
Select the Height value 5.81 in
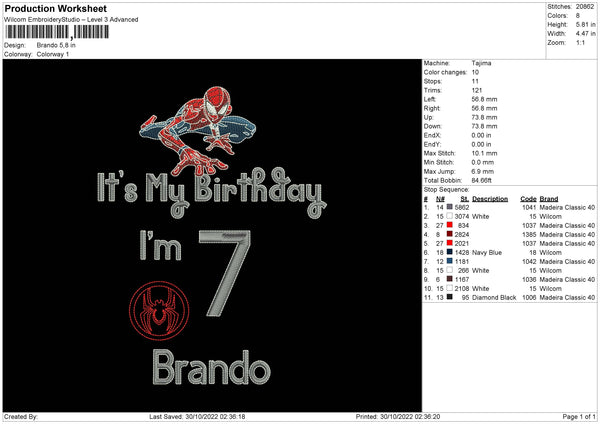click(585, 24)
